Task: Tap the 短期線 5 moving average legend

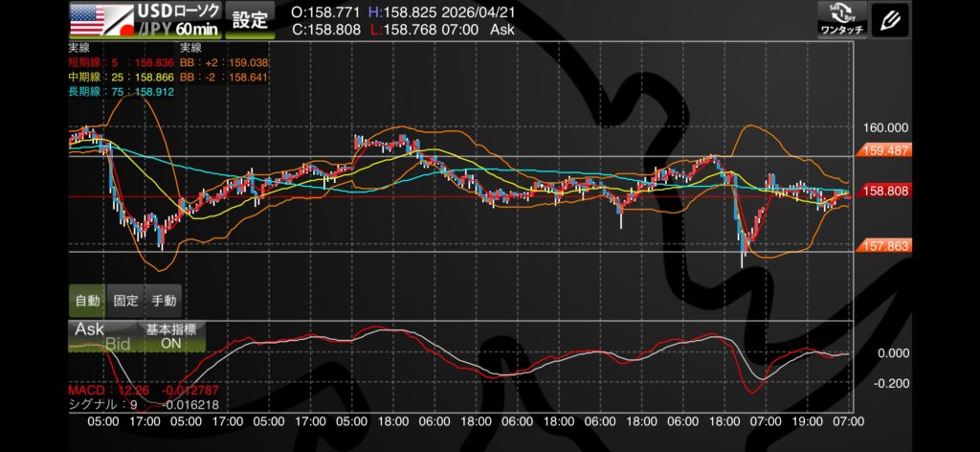Action: coord(115,60)
